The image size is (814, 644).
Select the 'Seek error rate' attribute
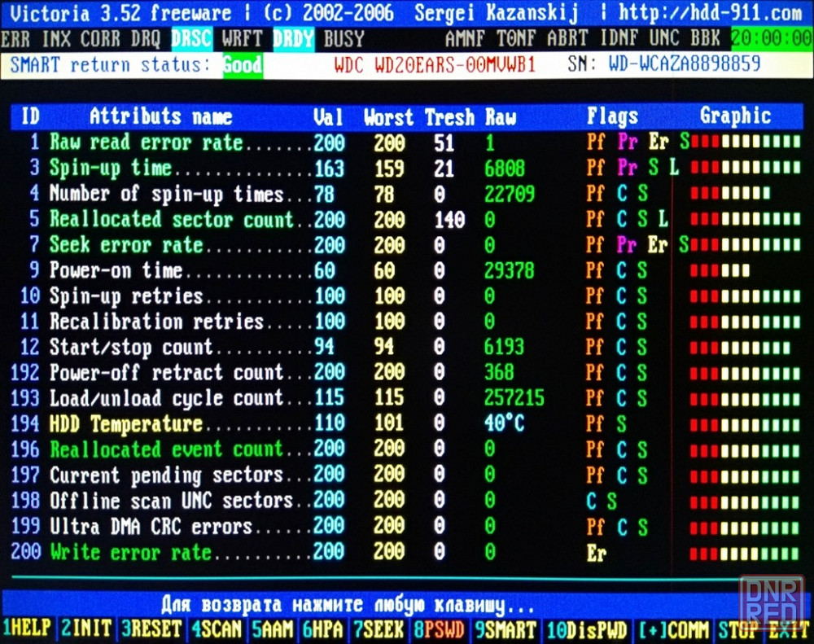pos(406,244)
